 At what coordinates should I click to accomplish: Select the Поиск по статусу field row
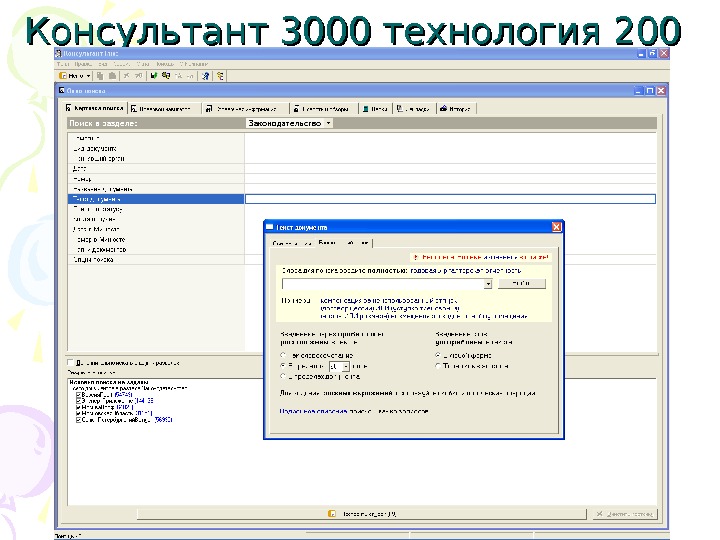[x=156, y=209]
